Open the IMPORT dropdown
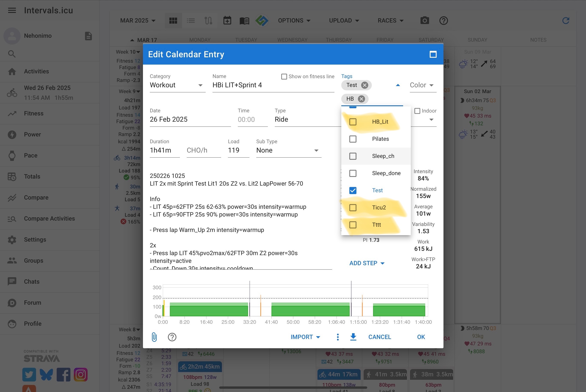Screen dimensions: 586x392 point(305,337)
